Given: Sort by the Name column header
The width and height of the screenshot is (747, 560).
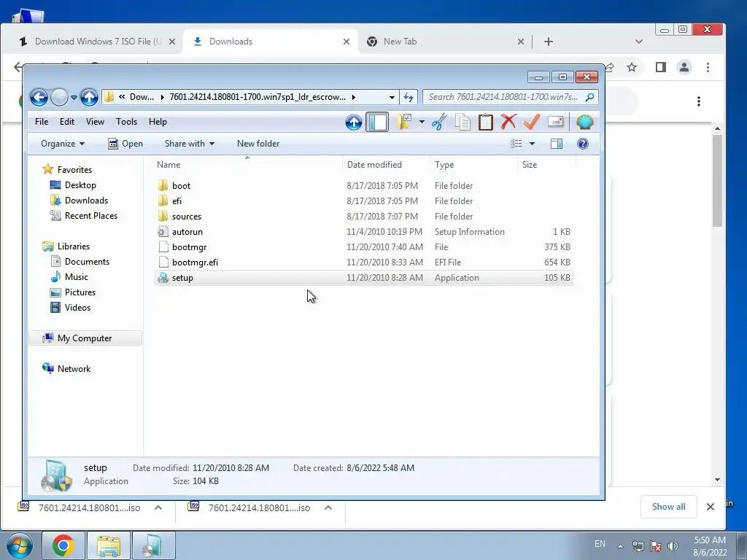Looking at the screenshot, I should coord(248,165).
